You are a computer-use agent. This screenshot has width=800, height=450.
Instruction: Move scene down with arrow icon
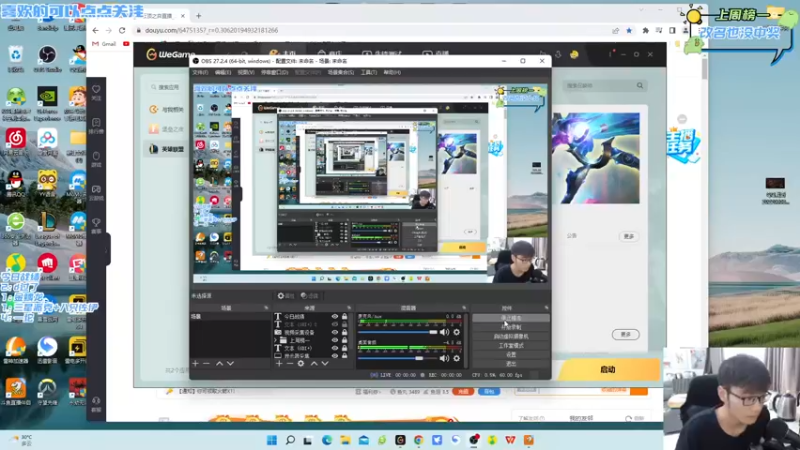click(231, 363)
